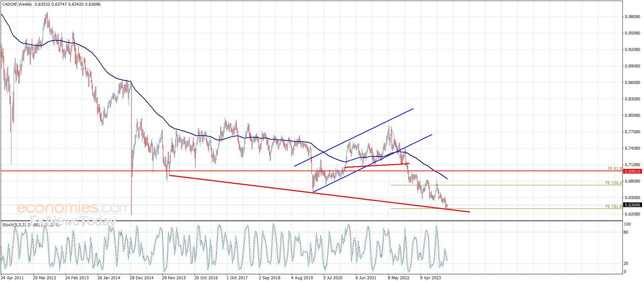Viewport: 644px width, 282px height.
Task: Select the 8 May 2022 date label
Action: 399,278
